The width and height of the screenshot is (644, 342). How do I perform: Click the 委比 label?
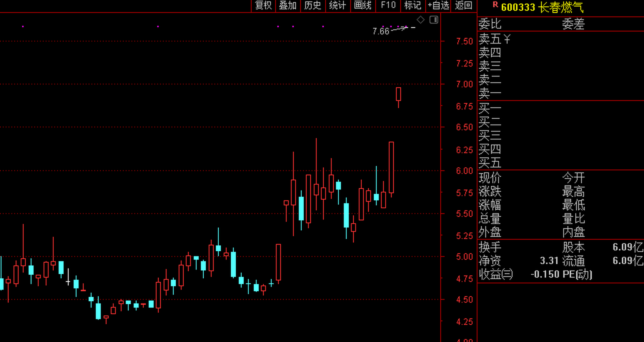click(x=490, y=24)
